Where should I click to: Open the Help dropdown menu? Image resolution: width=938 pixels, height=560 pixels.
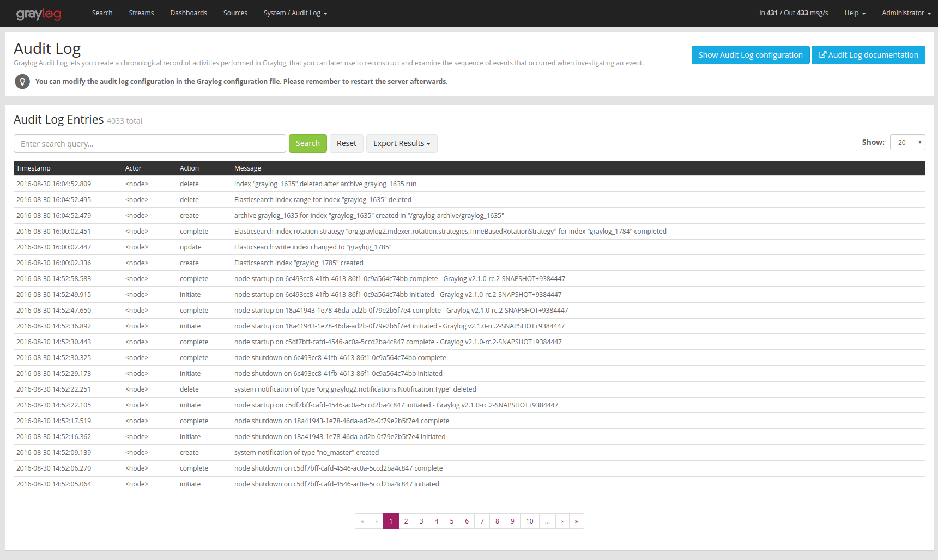[x=855, y=13]
